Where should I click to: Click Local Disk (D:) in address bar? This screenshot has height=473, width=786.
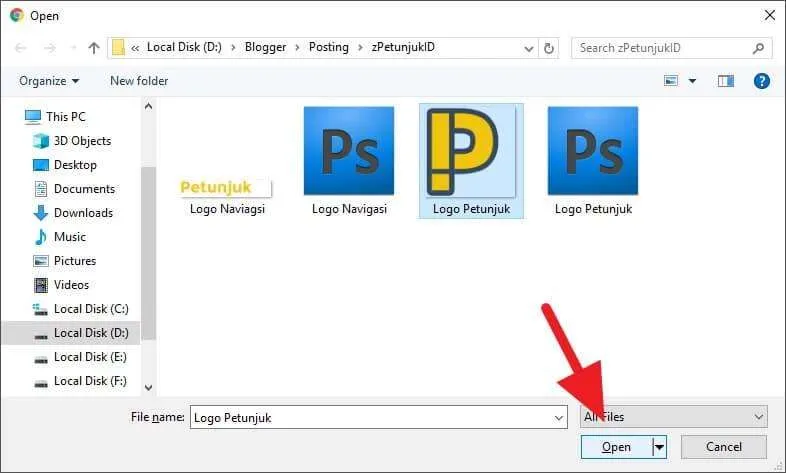pyautogui.click(x=184, y=48)
